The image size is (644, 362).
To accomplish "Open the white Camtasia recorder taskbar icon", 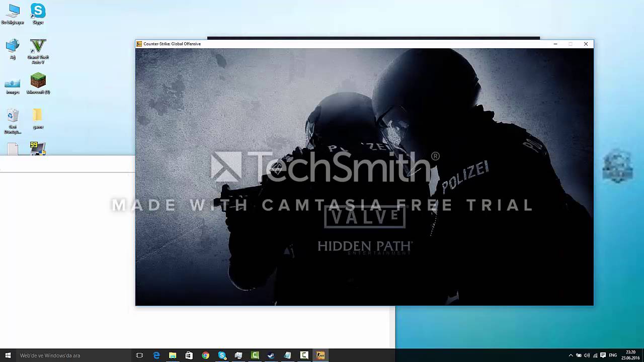I will pos(304,355).
